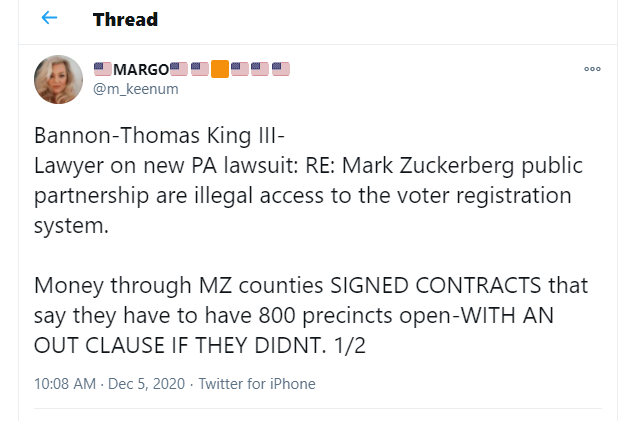Click the orange square emoji in name
This screenshot has width=644, height=421.
point(220,69)
